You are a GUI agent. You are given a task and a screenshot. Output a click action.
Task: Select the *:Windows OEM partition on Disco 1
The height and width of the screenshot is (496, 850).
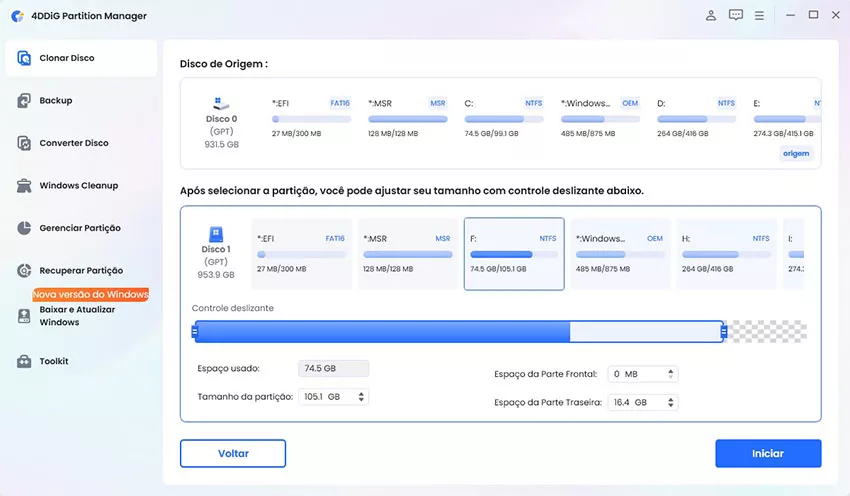[620, 254]
